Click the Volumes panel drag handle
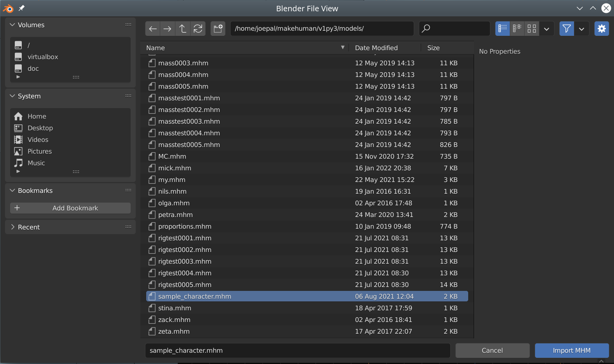This screenshot has width=614, height=364. 128,24
